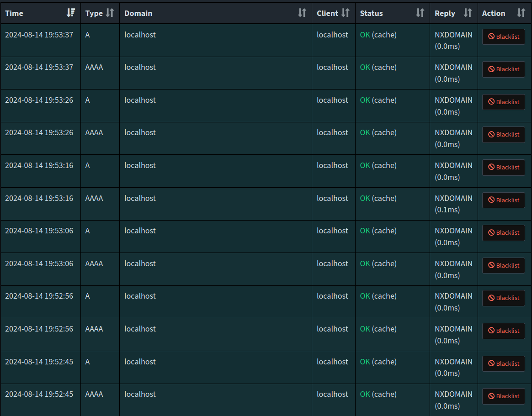This screenshot has width=532, height=416.
Task: Sort by Reply column arrows icon
Action: [x=467, y=13]
